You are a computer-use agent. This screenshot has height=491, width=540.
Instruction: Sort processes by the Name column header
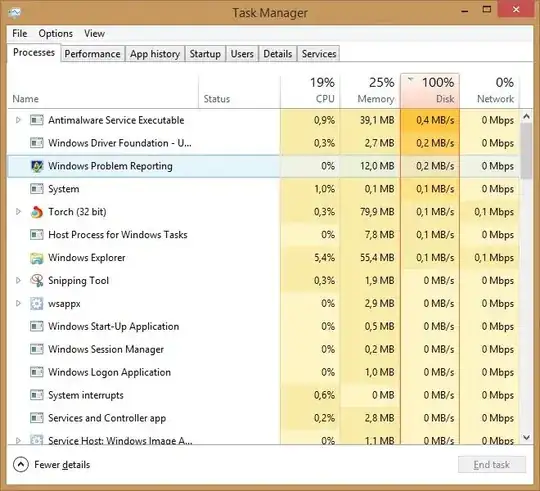(x=103, y=91)
